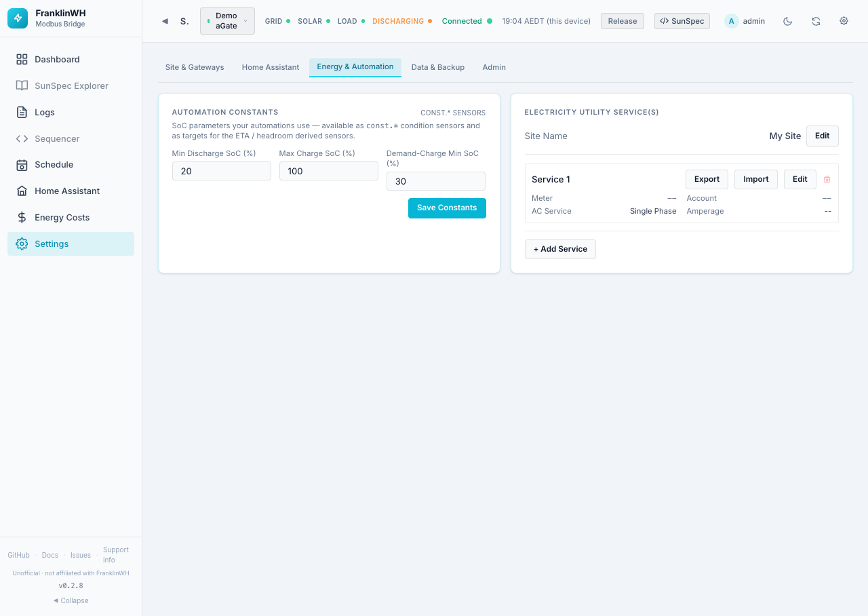The image size is (868, 616).
Task: Click the FranklinWH lightning logo icon
Action: (x=18, y=18)
